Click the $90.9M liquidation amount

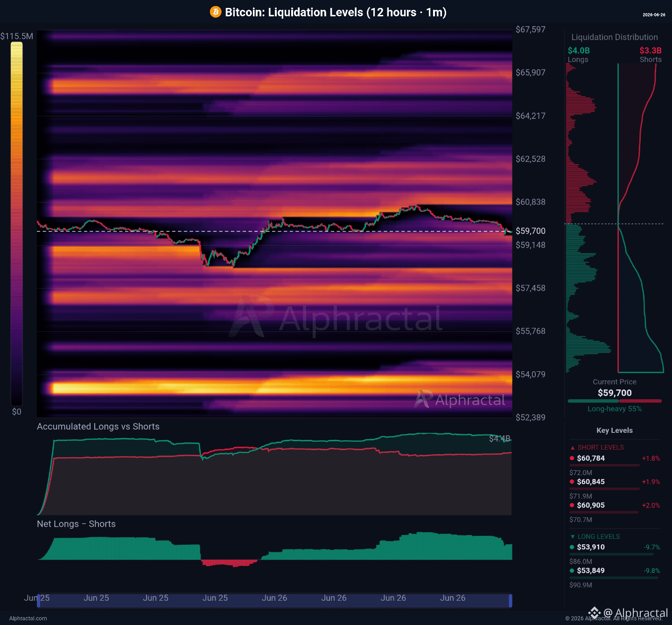pyautogui.click(x=581, y=585)
